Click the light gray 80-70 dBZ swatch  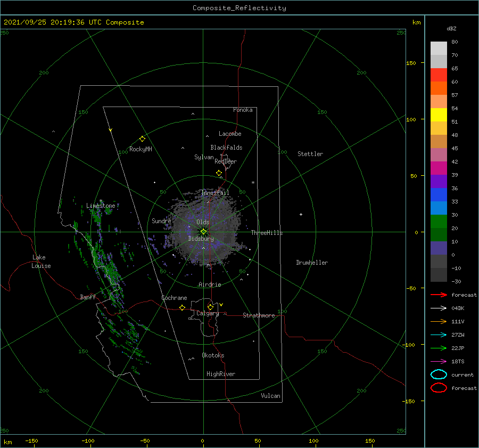[439, 48]
